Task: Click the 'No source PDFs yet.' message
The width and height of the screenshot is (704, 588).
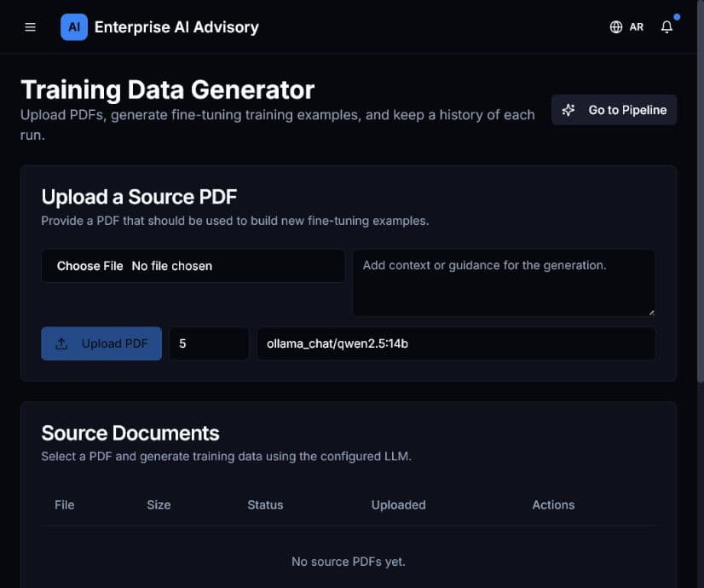Action: pos(349,562)
